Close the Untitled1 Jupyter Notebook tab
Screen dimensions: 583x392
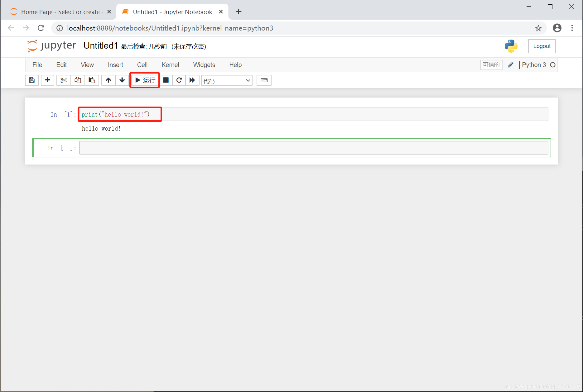(221, 12)
